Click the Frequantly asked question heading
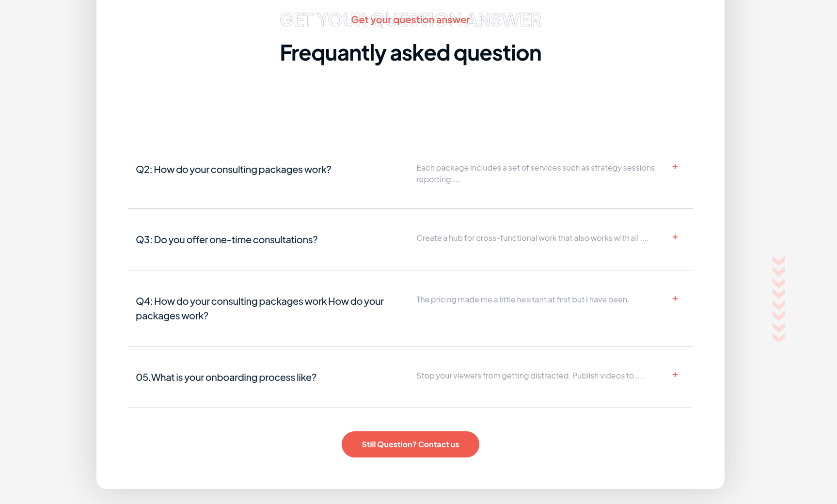This screenshot has height=504, width=837. point(410,53)
